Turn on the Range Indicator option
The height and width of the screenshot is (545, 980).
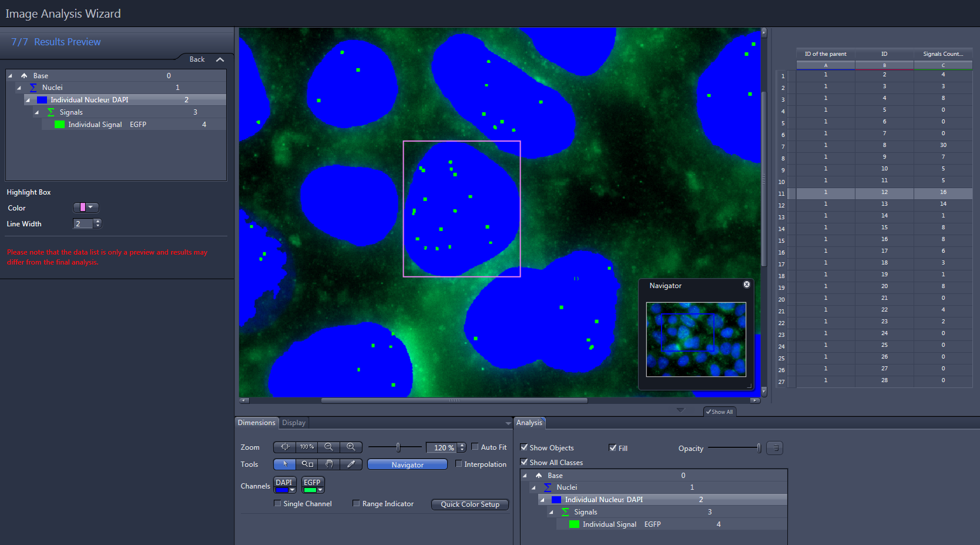coord(357,503)
